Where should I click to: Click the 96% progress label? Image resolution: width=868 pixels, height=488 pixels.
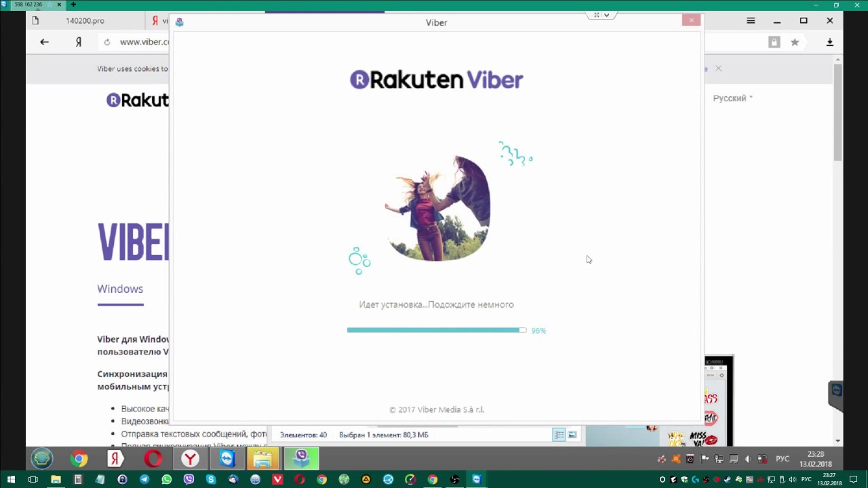[538, 331]
